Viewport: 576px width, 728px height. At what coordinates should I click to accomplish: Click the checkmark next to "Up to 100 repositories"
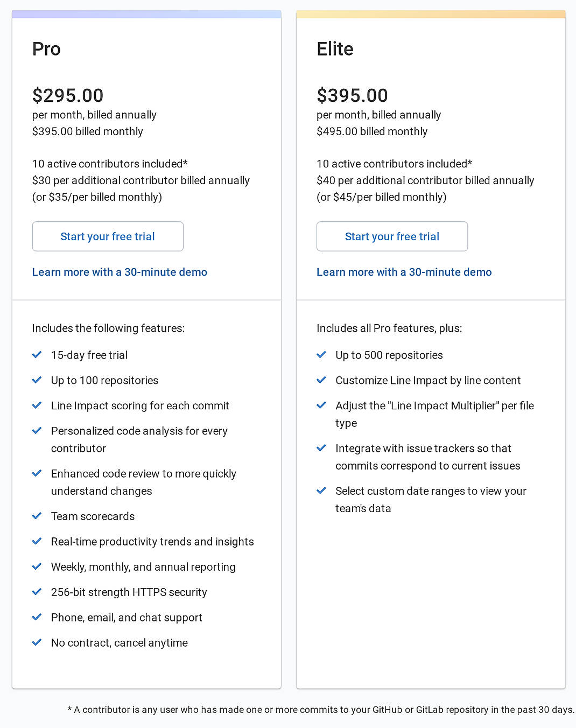tap(37, 380)
